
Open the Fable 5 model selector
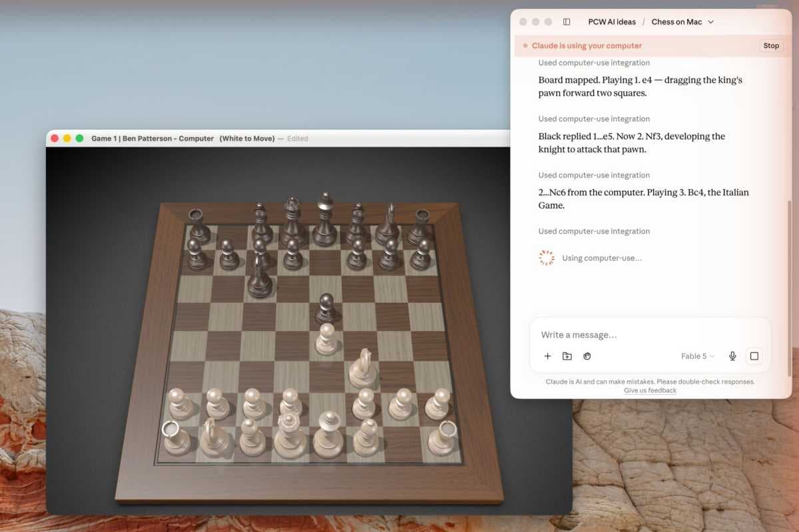coord(697,356)
